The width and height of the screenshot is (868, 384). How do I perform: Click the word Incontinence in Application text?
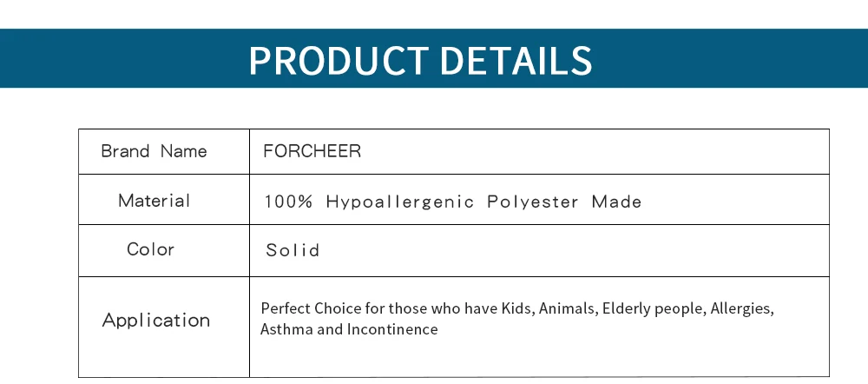click(392, 329)
